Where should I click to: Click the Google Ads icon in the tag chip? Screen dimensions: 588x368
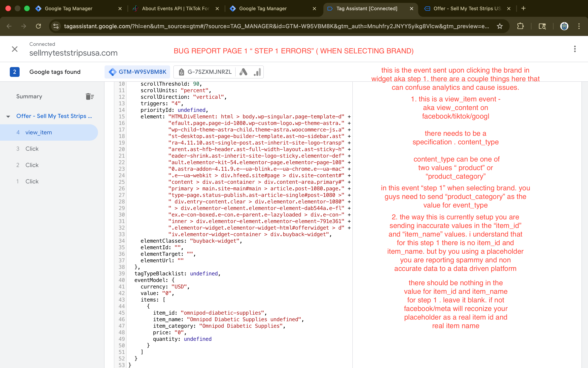pyautogui.click(x=243, y=72)
